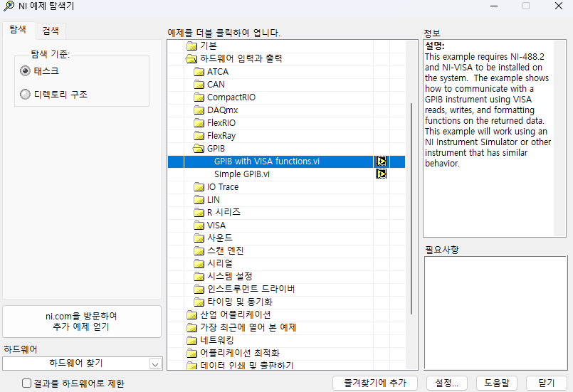Click the 사운드 folder icon
This screenshot has height=392, width=573.
[x=199, y=238]
